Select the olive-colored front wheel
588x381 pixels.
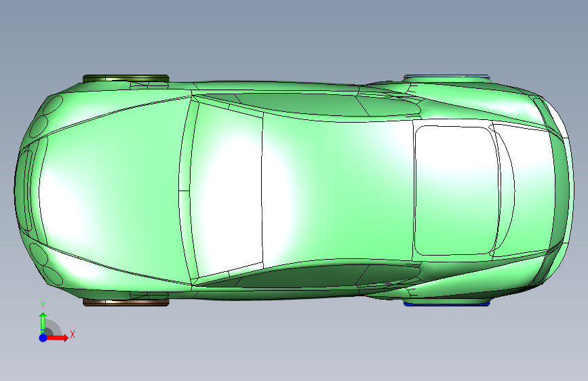pyautogui.click(x=126, y=79)
